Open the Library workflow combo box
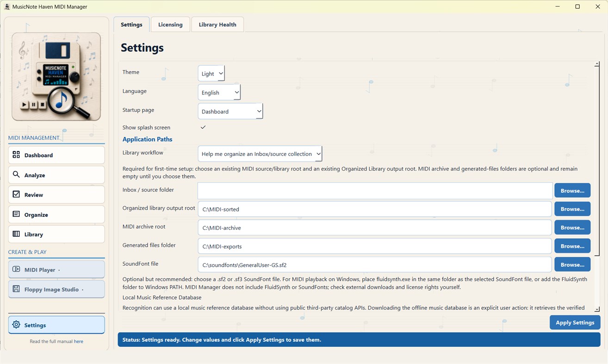Image resolution: width=608 pixels, height=364 pixels. [260, 154]
